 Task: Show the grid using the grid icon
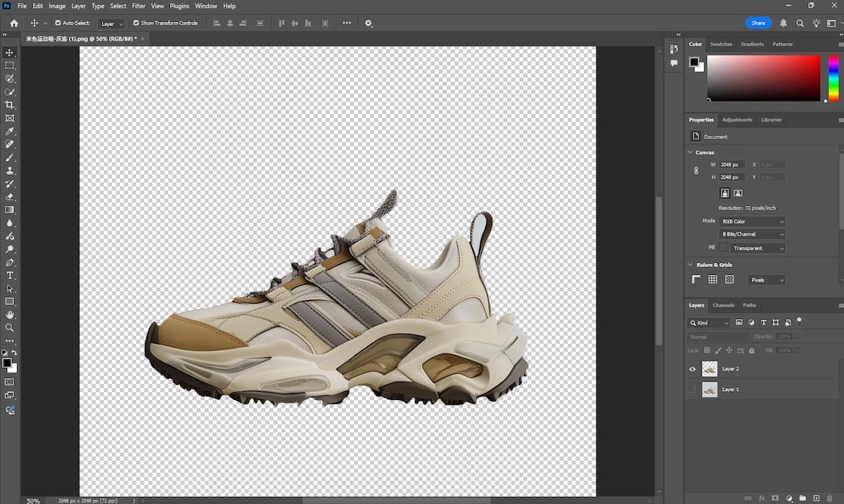[712, 280]
